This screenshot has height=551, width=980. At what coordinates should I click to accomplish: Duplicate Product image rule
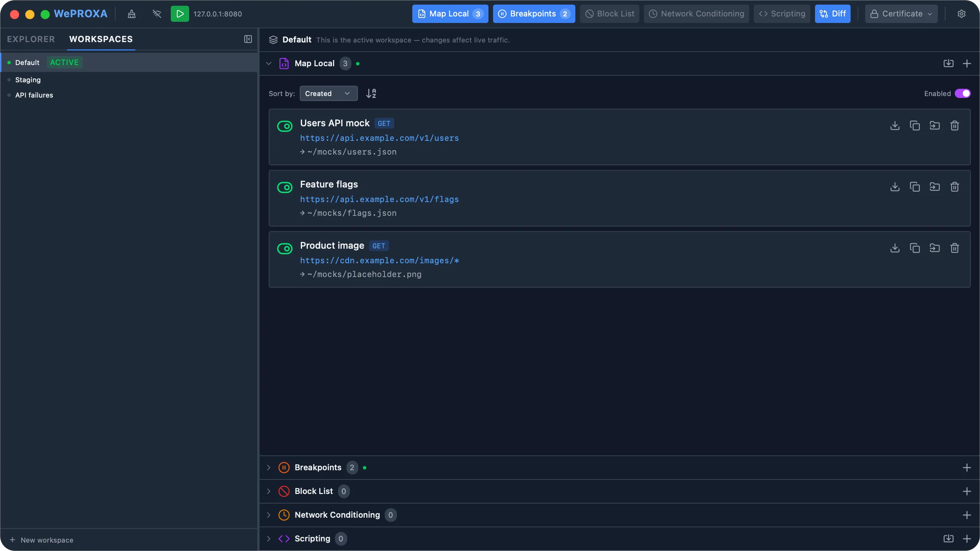(915, 248)
